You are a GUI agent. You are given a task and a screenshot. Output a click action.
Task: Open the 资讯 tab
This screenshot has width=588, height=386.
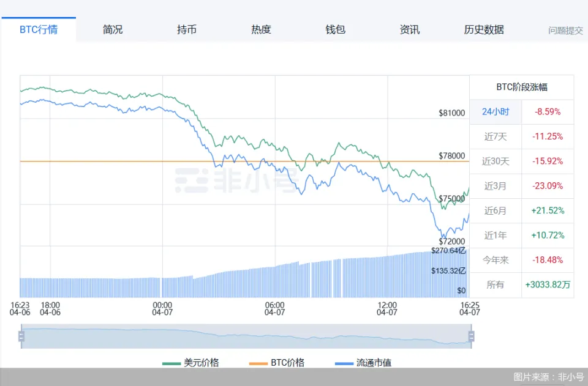(x=410, y=29)
